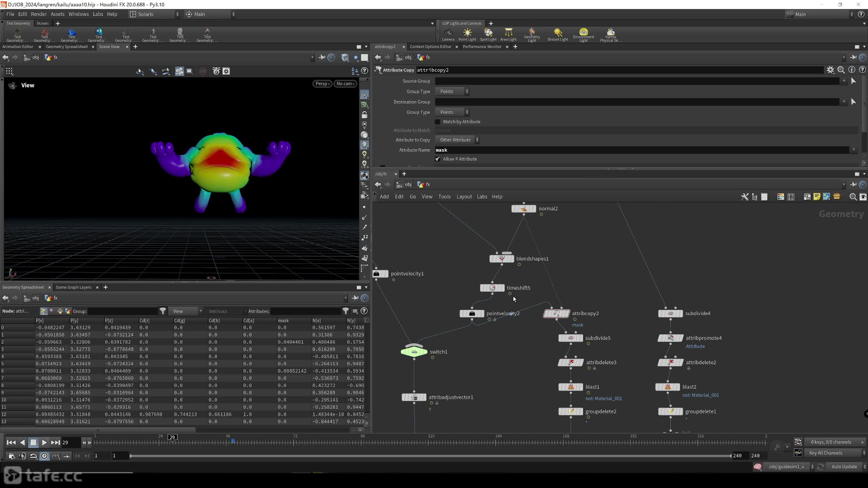Viewport: 868px width, 488px height.
Task: Open the Render menu
Action: [x=39, y=14]
